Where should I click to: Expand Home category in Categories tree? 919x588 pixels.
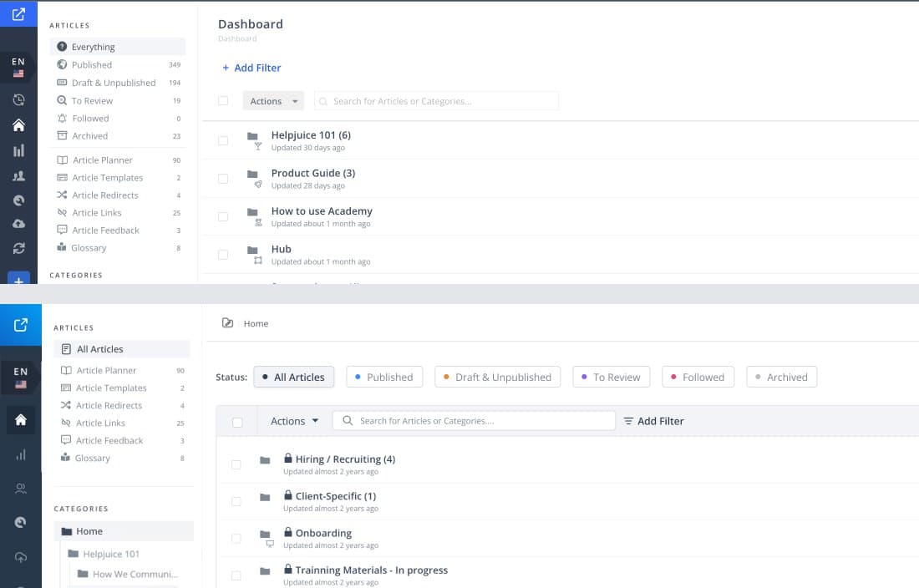click(124, 531)
